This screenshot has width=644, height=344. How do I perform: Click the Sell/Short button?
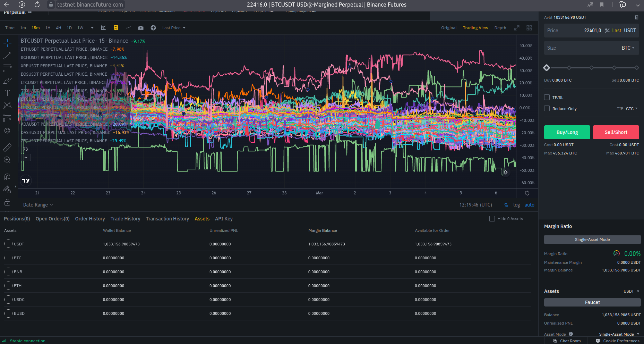tap(616, 132)
